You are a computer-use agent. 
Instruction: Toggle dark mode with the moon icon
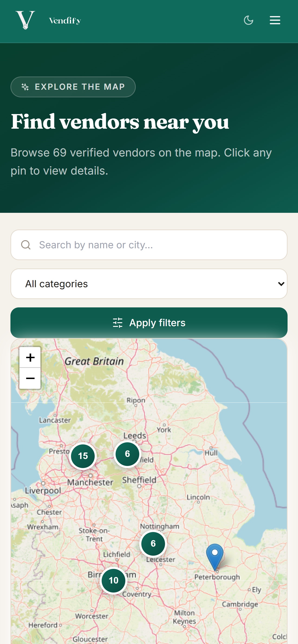pos(249,20)
